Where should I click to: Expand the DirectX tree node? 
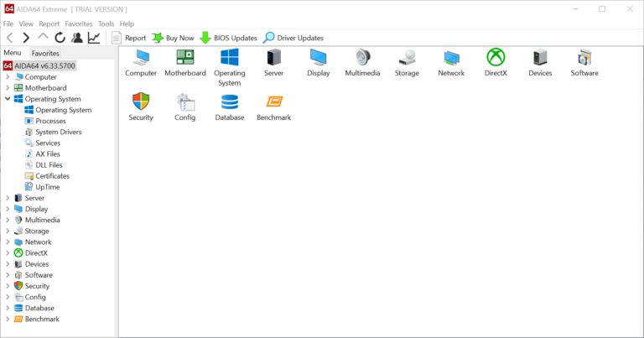(x=8, y=253)
